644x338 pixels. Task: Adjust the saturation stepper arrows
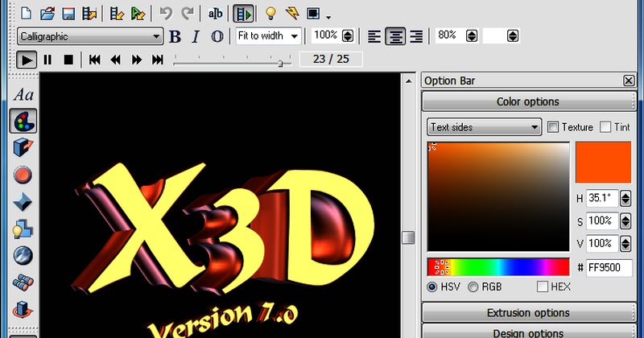[x=625, y=221]
